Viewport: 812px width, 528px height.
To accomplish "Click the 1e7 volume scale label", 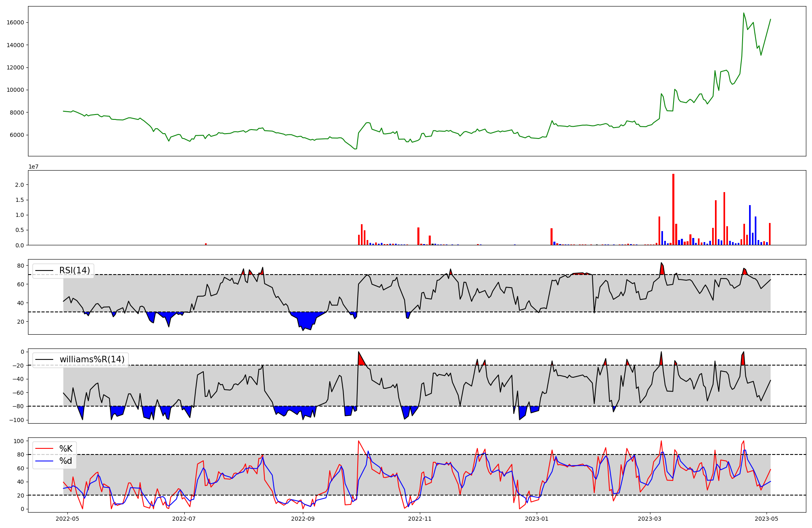I will (33, 167).
